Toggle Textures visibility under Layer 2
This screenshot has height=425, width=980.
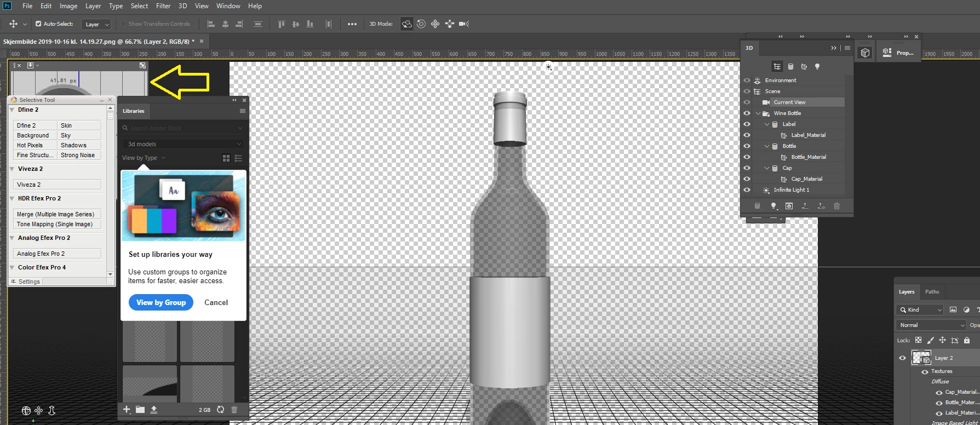tap(925, 371)
